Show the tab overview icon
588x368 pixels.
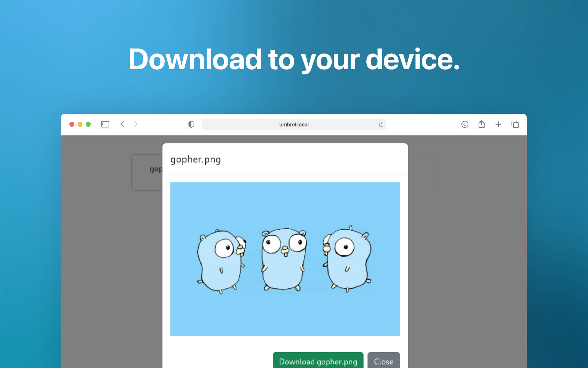coord(515,124)
